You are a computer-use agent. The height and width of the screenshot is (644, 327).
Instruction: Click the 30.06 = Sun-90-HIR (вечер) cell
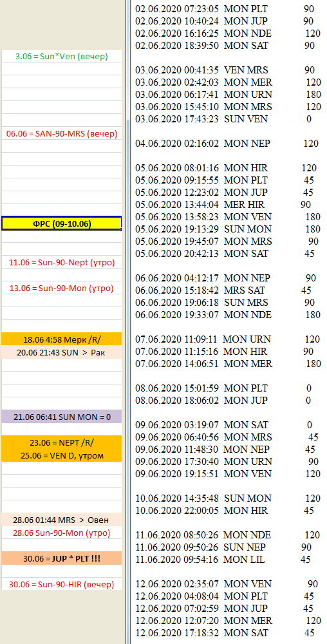tap(62, 584)
